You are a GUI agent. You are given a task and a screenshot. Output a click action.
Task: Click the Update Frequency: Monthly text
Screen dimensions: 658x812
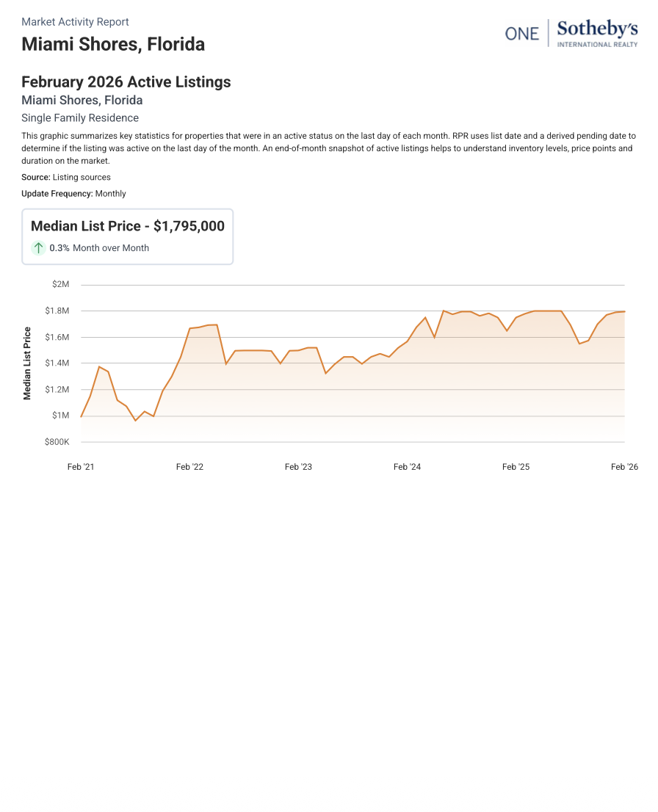point(73,194)
